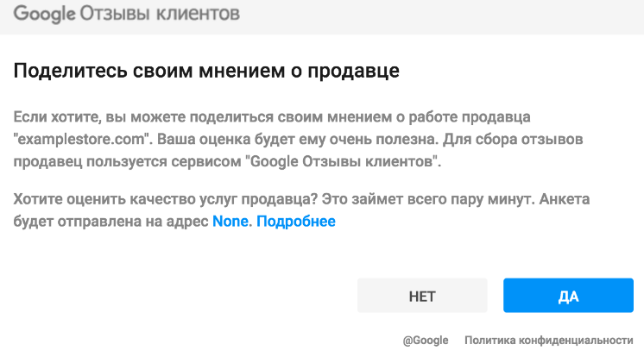Click the Google logo in header
The image size is (644, 357).
pos(43,15)
